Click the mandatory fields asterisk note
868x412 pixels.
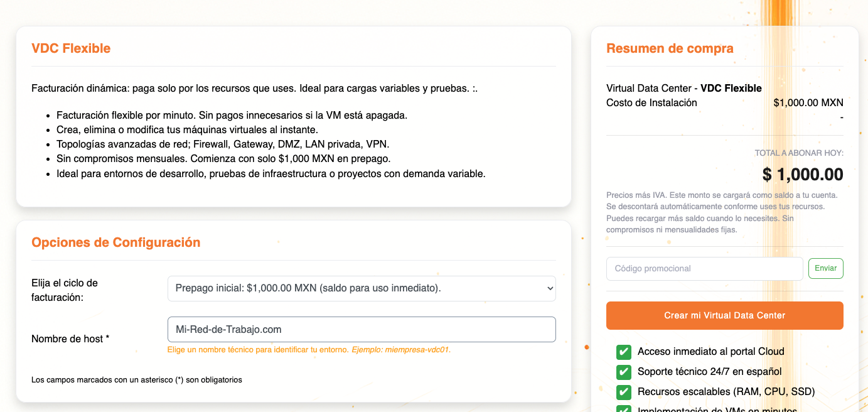point(137,380)
